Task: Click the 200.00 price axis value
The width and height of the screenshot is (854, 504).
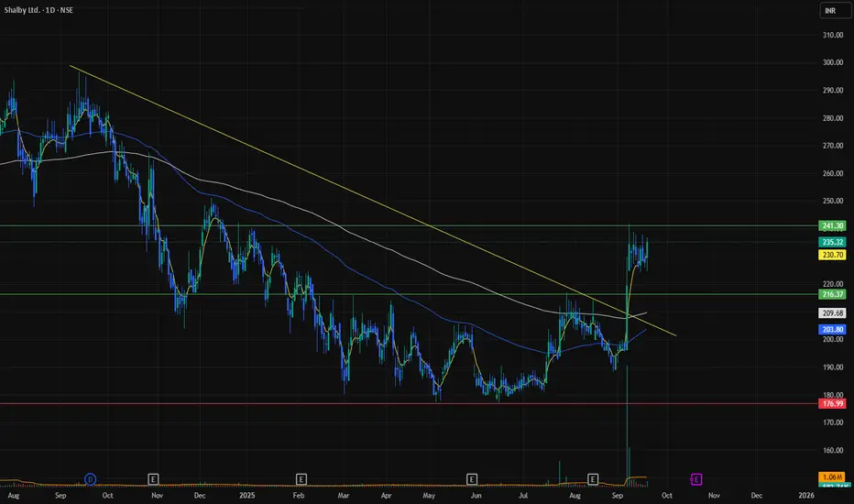Action: pyautogui.click(x=833, y=339)
